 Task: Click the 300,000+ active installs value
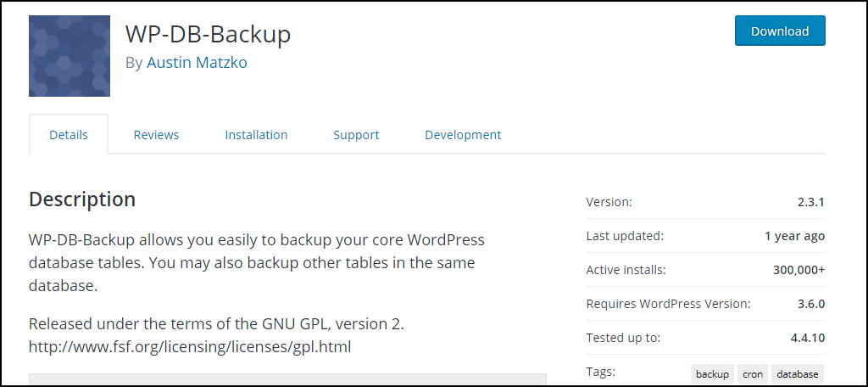point(798,270)
